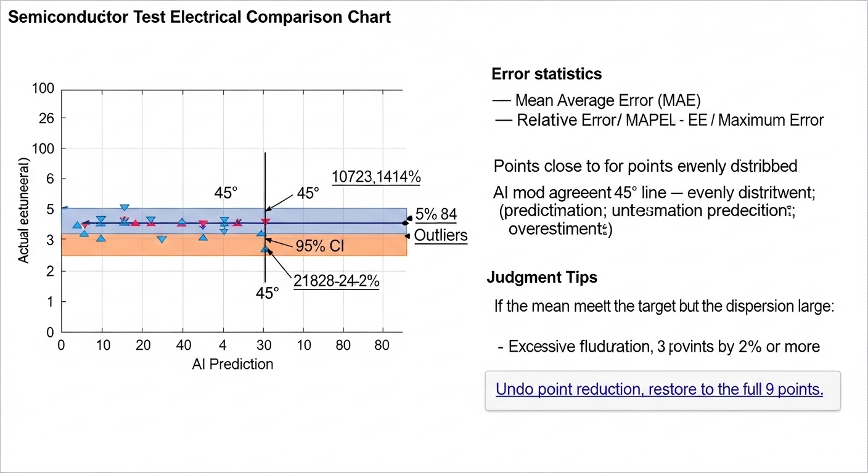Select the '95% CI' annotation label
The height and width of the screenshot is (473, 868).
(320, 246)
